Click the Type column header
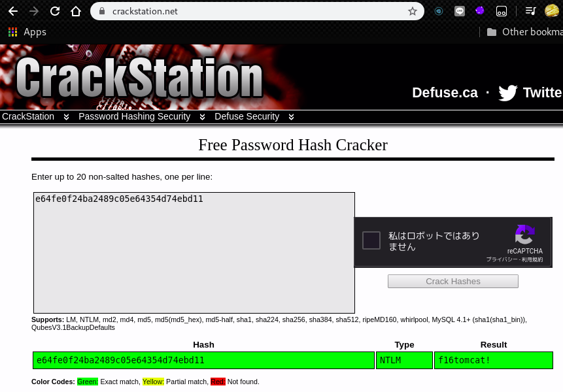 click(x=404, y=345)
